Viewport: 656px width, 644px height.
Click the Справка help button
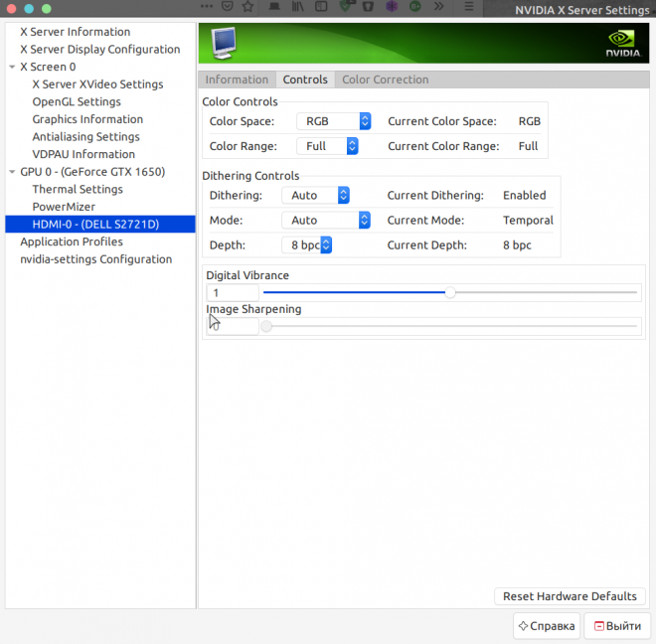click(546, 626)
